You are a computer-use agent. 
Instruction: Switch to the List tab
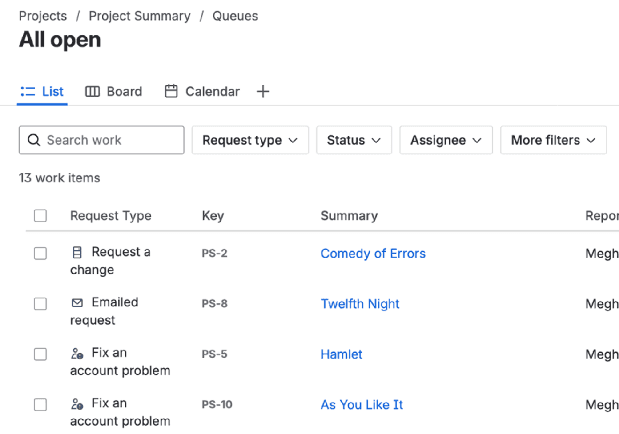point(42,91)
